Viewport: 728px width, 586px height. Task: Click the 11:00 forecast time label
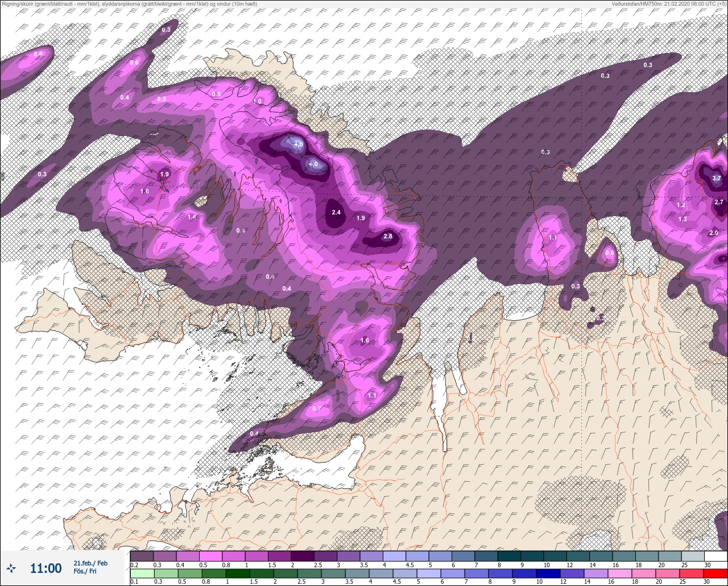(x=46, y=568)
